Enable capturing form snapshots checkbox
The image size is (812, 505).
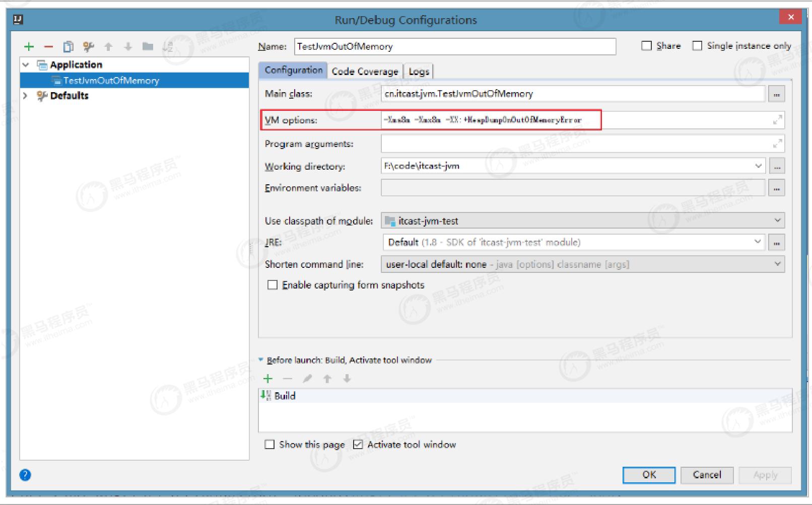pyautogui.click(x=273, y=285)
